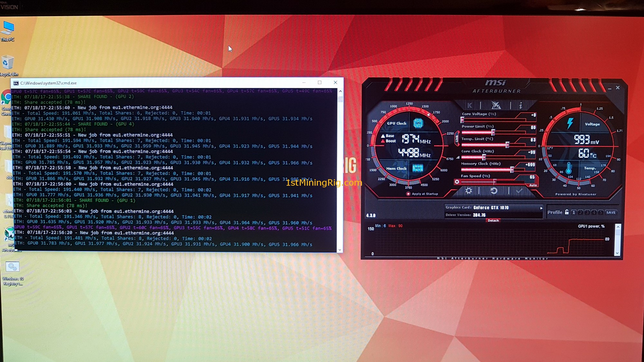Screen dimensions: 644x362
Task: Click the Memory Clock slider handle
Action: pos(512,170)
